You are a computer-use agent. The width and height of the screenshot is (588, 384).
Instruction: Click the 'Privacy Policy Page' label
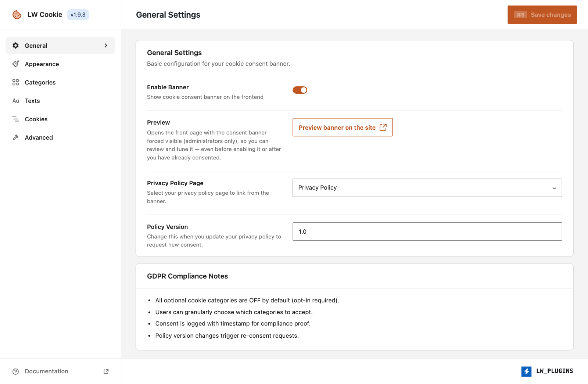pos(175,183)
